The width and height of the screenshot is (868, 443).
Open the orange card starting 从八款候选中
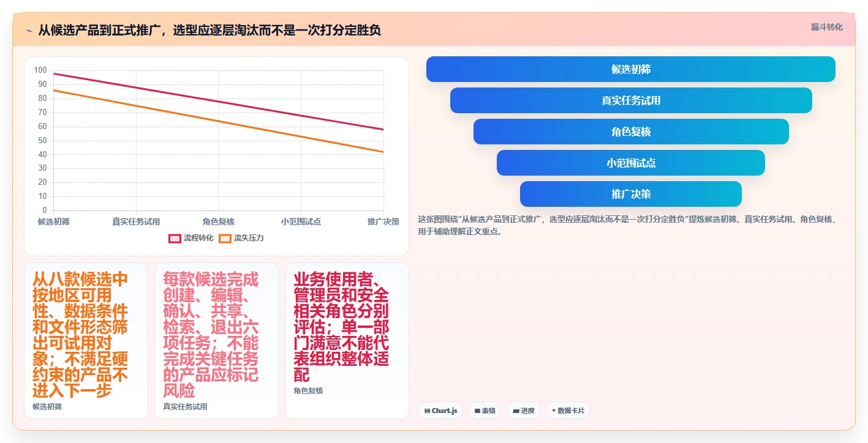coord(86,341)
